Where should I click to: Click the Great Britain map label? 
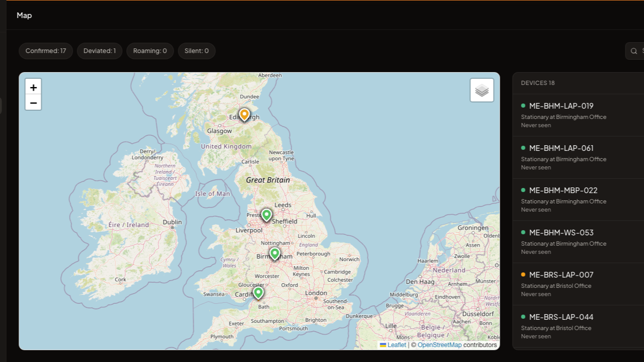click(x=268, y=180)
